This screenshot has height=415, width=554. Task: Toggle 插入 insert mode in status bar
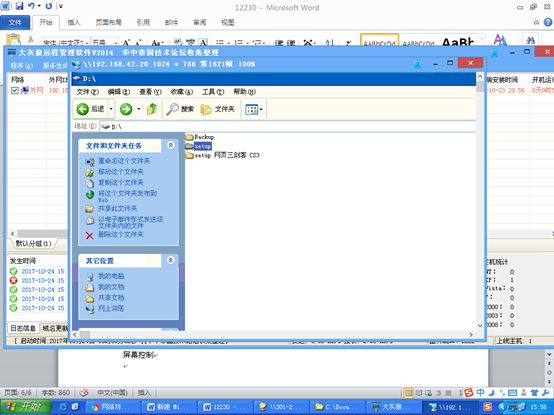point(144,392)
